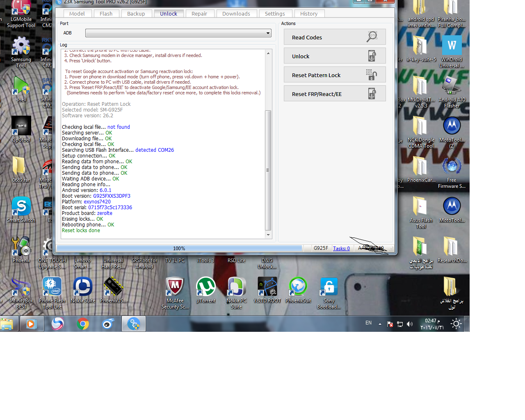Open the shell desktop shortcut

(21, 89)
